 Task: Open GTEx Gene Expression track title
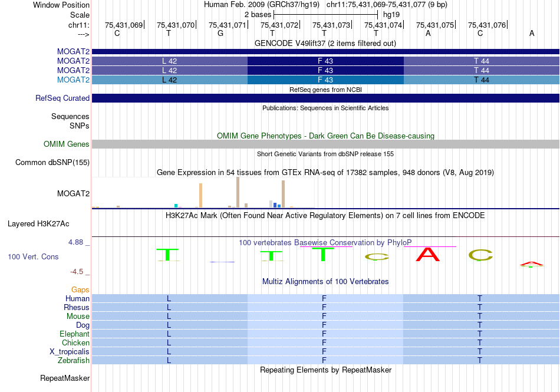[x=325, y=173]
